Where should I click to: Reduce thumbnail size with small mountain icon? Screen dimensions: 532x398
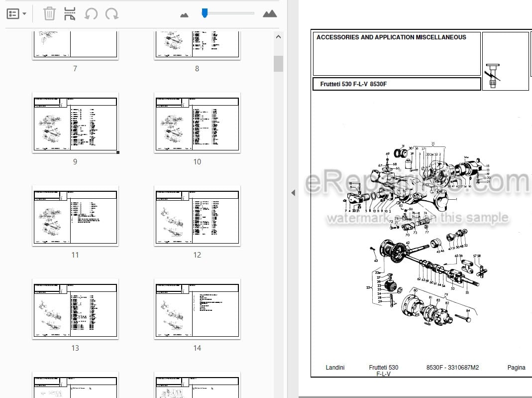(184, 15)
